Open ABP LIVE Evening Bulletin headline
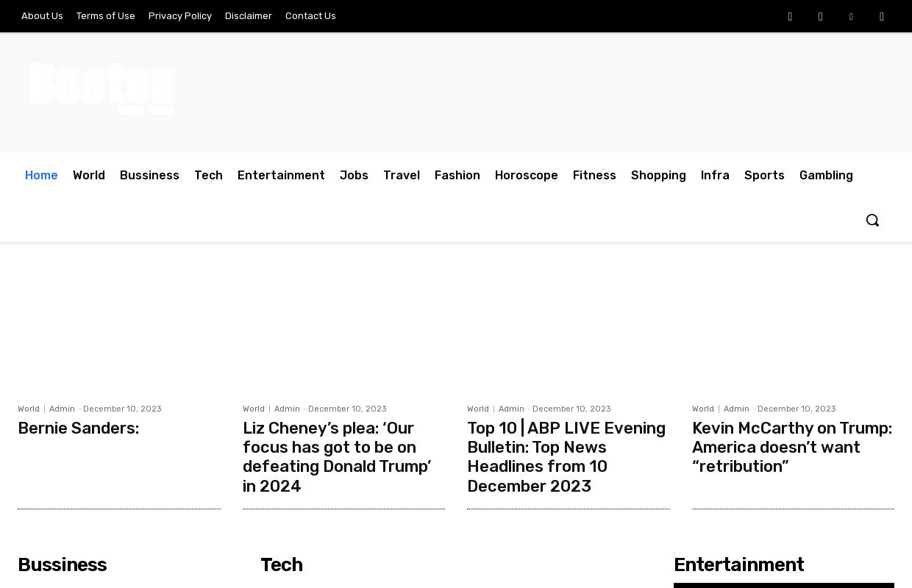The image size is (912, 588). [566, 456]
